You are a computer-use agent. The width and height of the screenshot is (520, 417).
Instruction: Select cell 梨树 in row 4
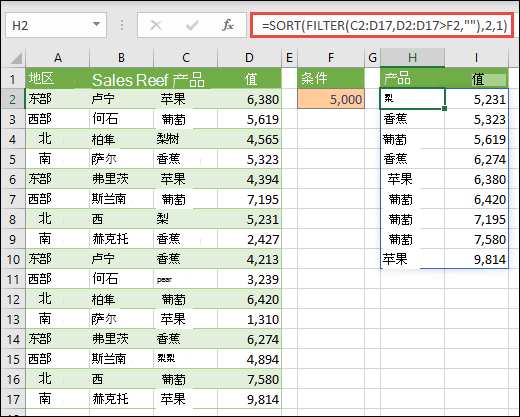[x=186, y=139]
